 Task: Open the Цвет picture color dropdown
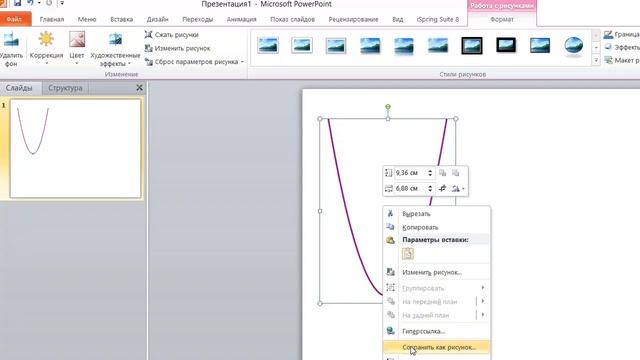(x=77, y=49)
